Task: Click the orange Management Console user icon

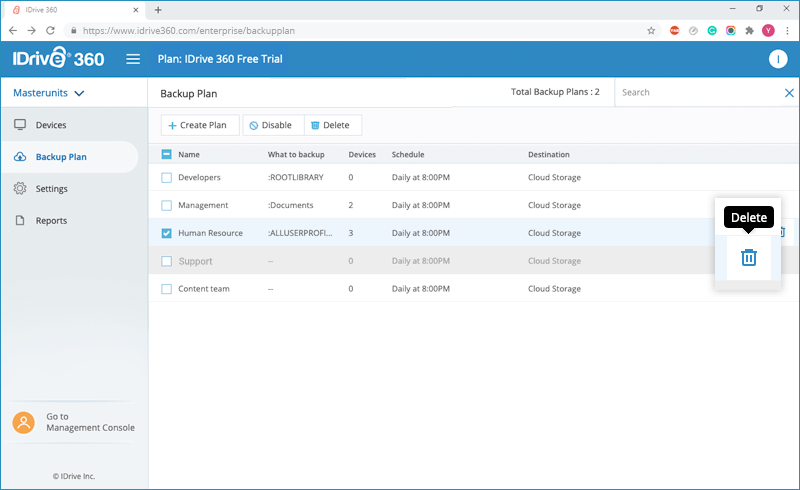Action: click(x=23, y=423)
